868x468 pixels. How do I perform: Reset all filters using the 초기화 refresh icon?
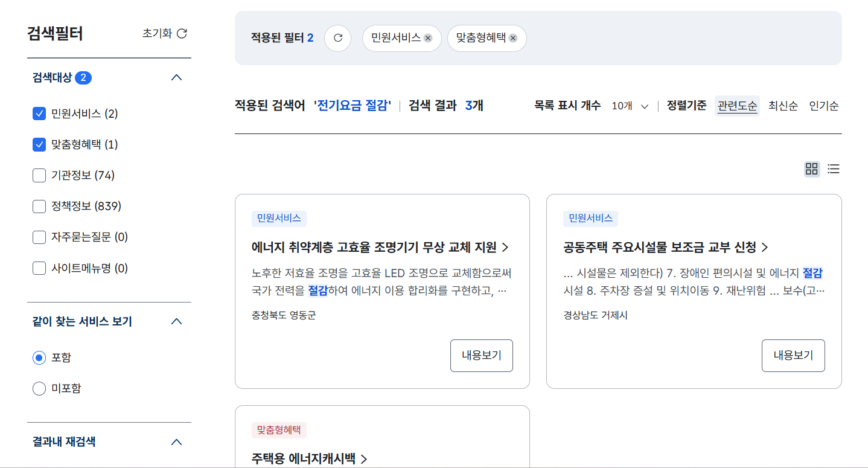pyautogui.click(x=182, y=34)
